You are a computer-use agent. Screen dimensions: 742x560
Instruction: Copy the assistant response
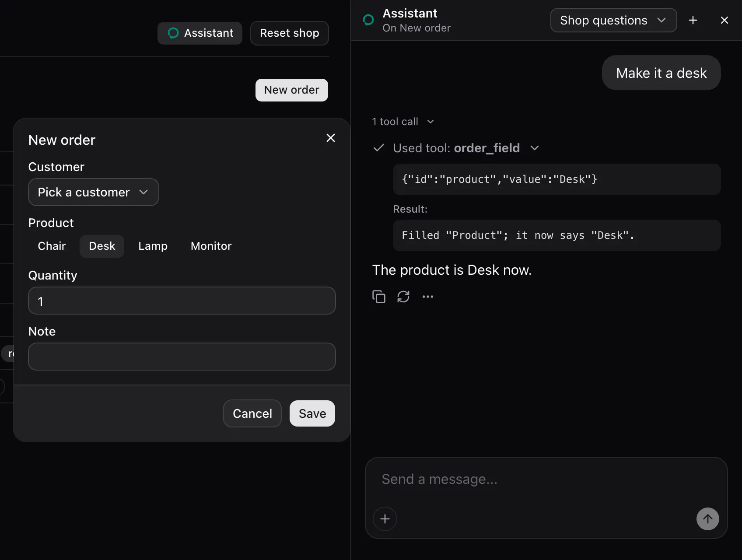379,297
